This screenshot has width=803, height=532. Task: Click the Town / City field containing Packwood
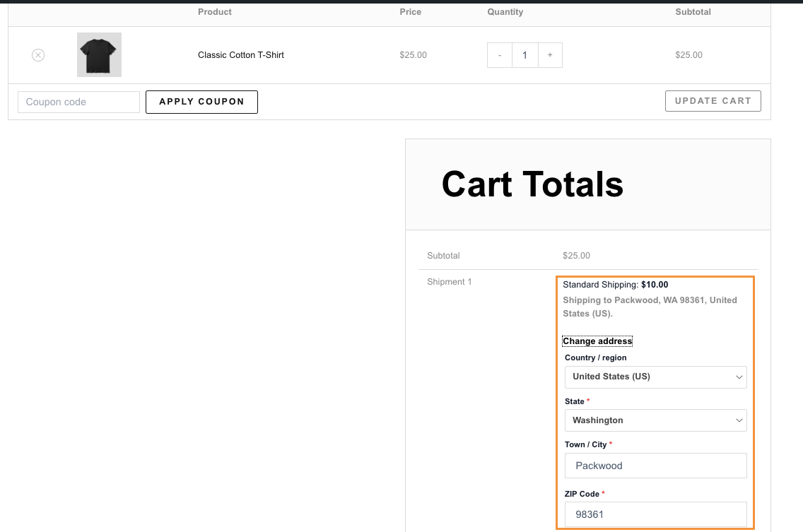click(x=655, y=466)
